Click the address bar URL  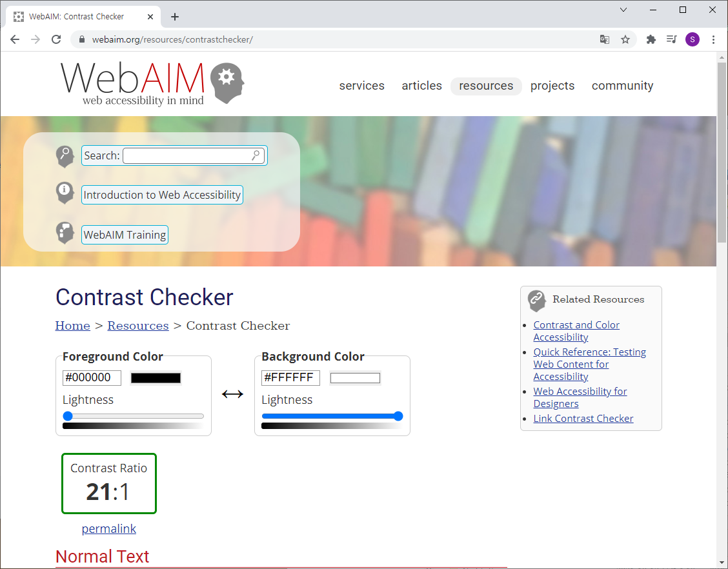click(x=172, y=39)
